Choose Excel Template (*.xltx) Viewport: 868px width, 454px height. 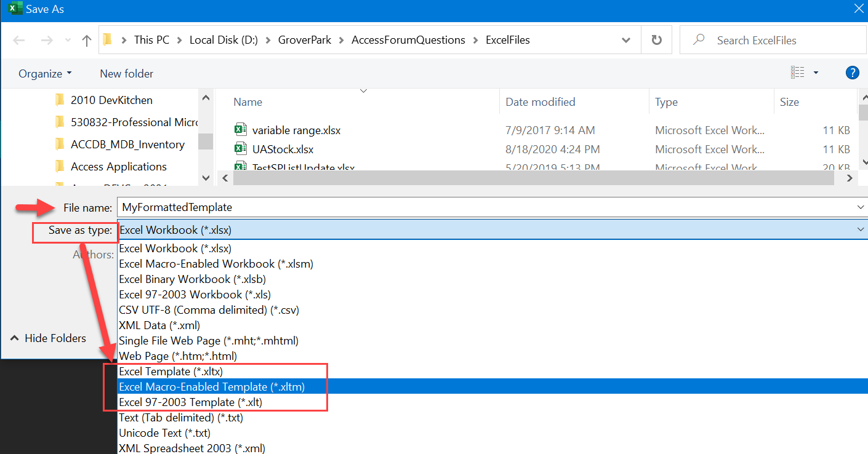click(492, 372)
